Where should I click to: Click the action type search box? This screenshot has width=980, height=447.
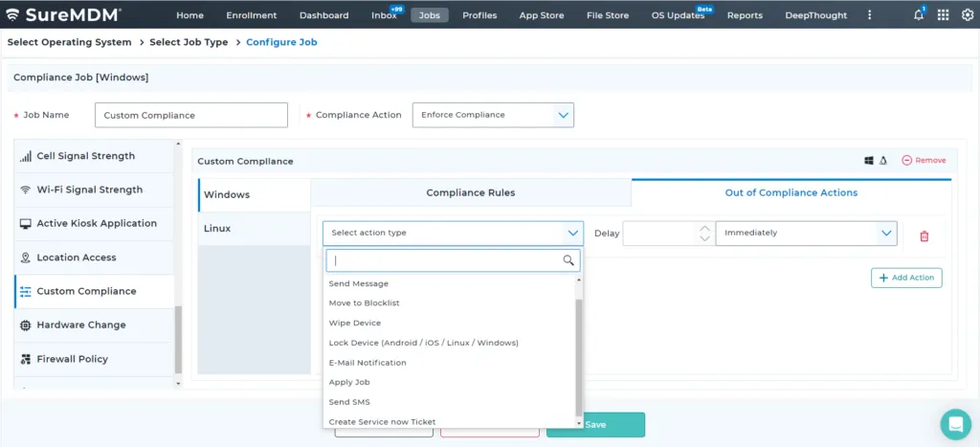(x=453, y=260)
